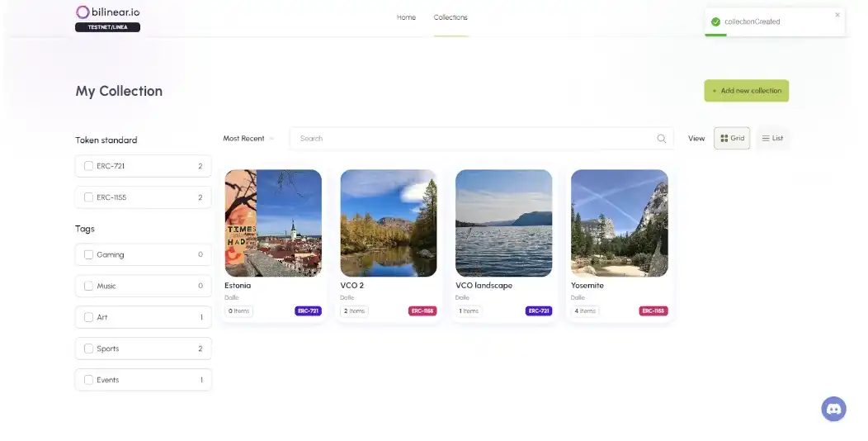The height and width of the screenshot is (441, 868).
Task: Click the search magnifier icon
Action: [661, 139]
